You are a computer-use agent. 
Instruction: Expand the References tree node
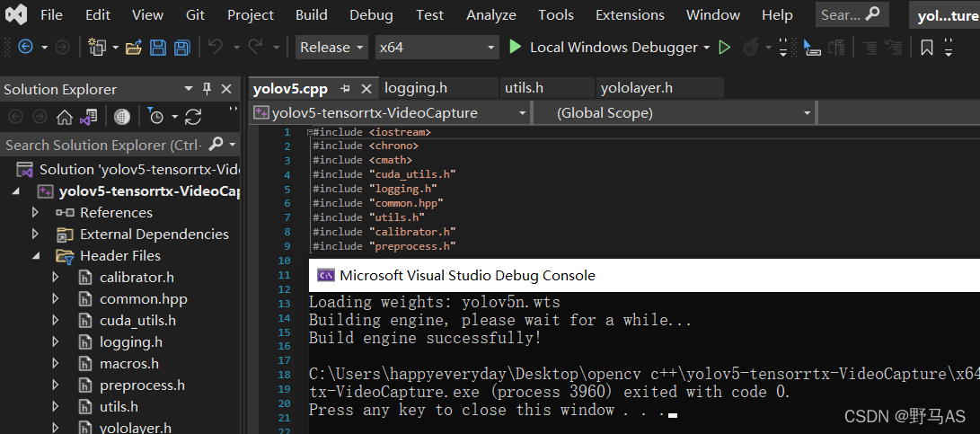[35, 213]
